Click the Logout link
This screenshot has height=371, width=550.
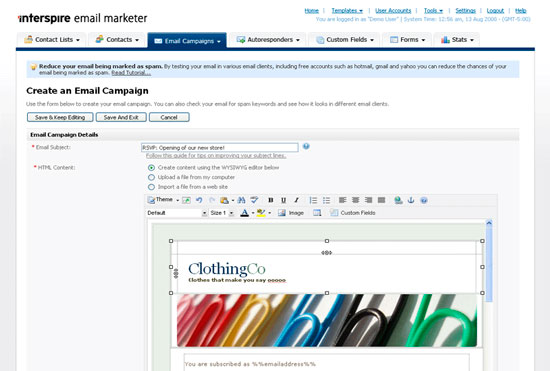pos(495,11)
